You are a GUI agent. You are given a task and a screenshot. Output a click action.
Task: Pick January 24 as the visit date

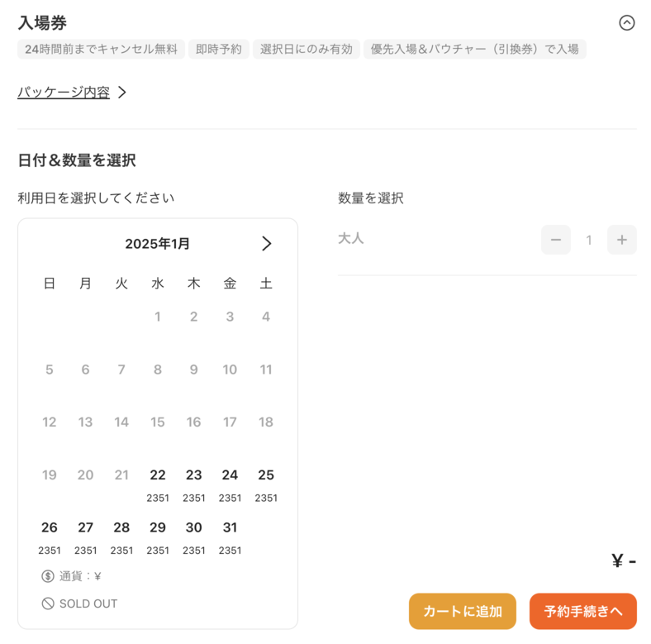[230, 484]
